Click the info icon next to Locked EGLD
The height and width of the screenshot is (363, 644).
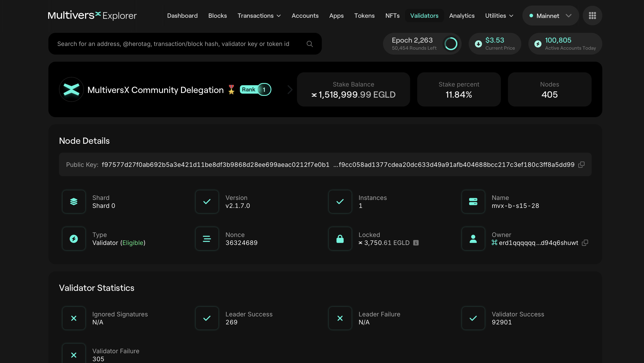(416, 243)
